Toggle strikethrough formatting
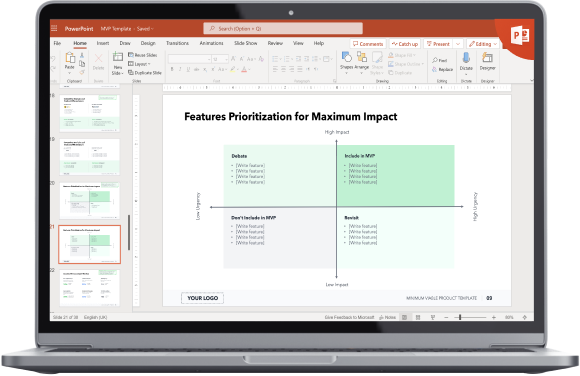Screen dimensions: 580x376 click(x=196, y=69)
